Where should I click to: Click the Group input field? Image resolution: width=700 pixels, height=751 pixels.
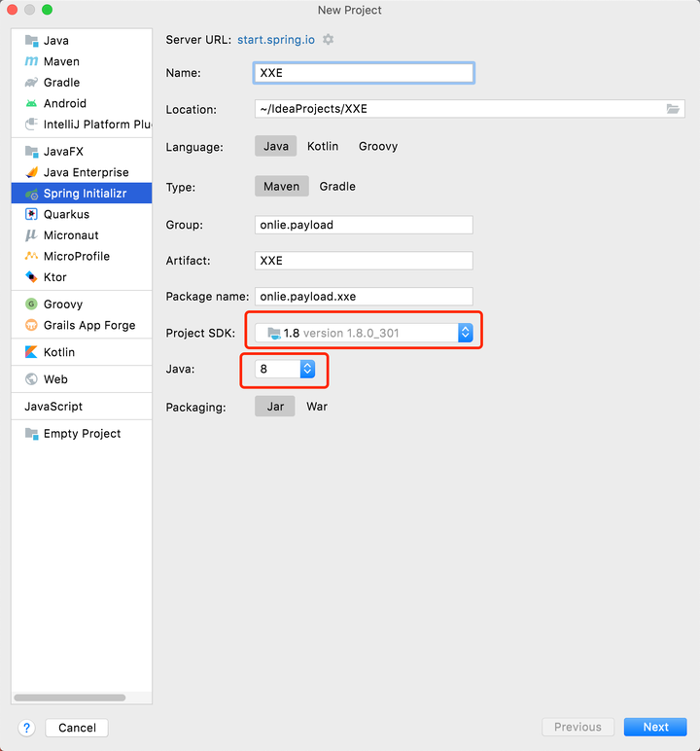coord(364,225)
